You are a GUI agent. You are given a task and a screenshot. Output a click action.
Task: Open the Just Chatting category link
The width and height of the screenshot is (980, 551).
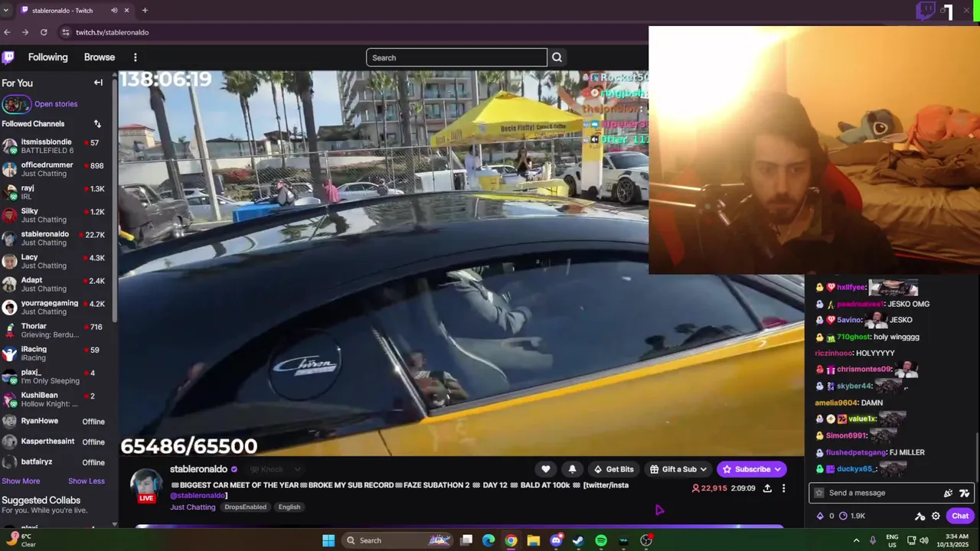point(192,507)
